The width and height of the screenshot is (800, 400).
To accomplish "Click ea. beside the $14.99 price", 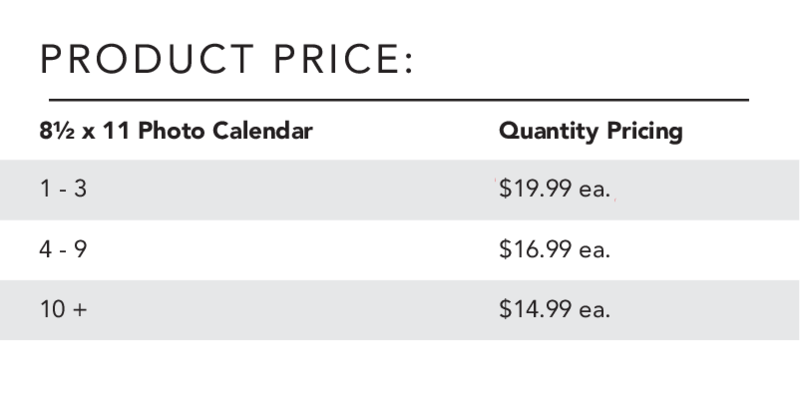I will point(594,310).
